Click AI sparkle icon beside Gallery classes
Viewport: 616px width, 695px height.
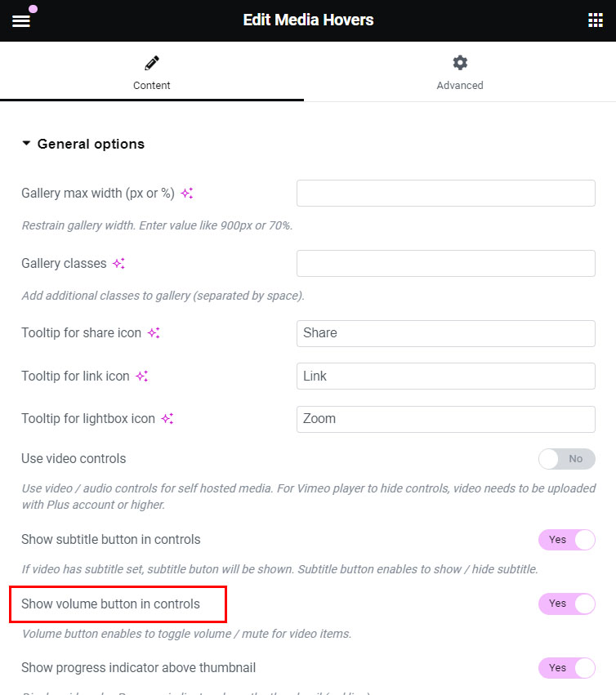[x=118, y=264]
